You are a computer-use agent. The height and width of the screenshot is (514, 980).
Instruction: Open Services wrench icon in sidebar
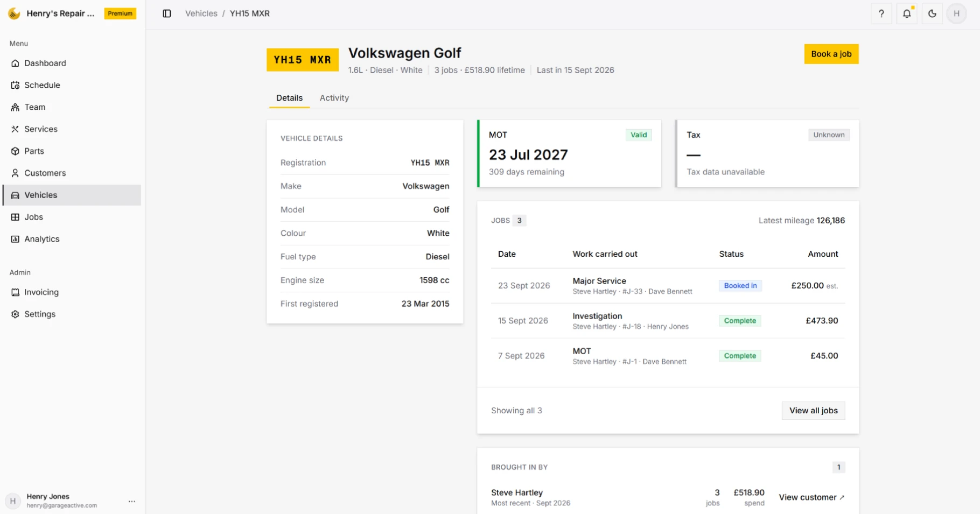(x=15, y=129)
